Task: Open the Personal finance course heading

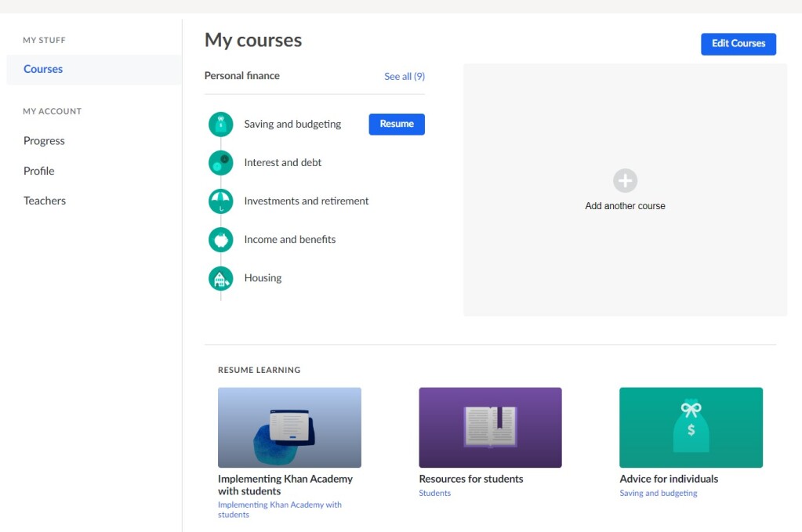Action: [x=242, y=76]
